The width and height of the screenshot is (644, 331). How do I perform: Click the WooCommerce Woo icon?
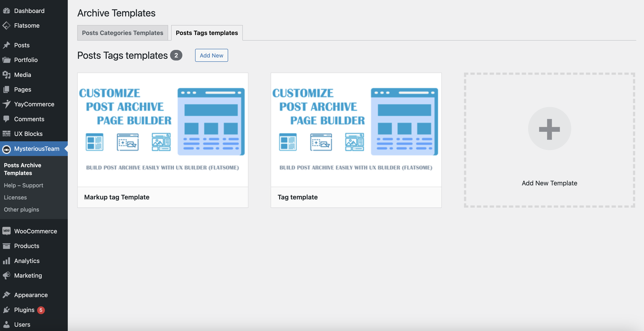coord(6,231)
